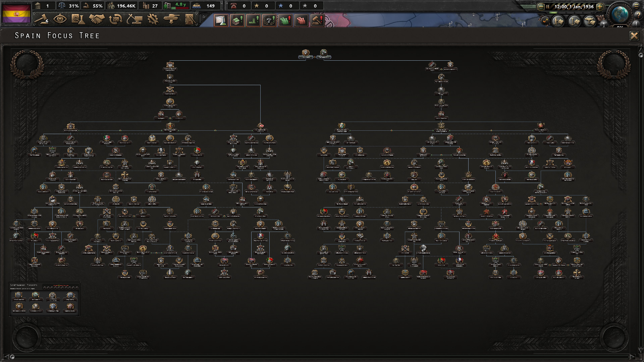
Task: Select the Technology Sharing continuous focus
Action: point(53,308)
